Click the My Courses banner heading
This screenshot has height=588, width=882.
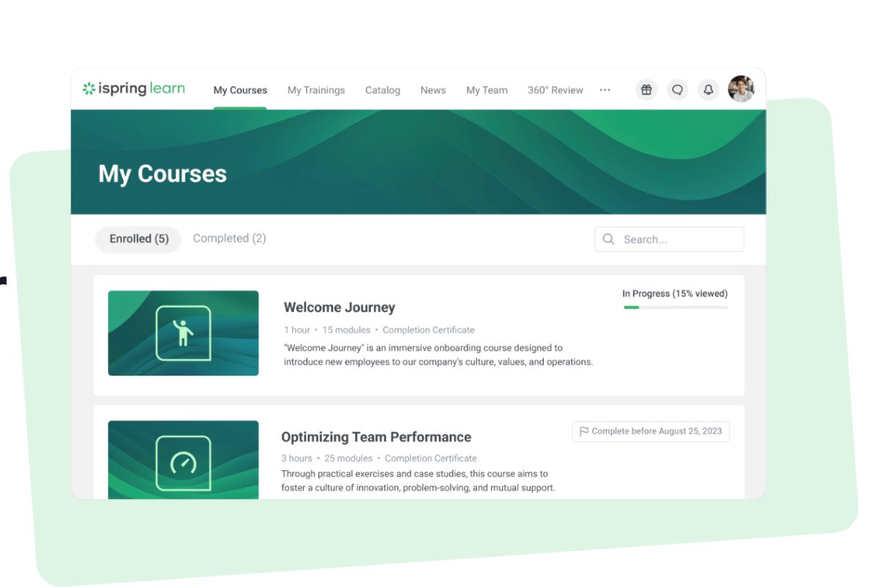point(162,173)
